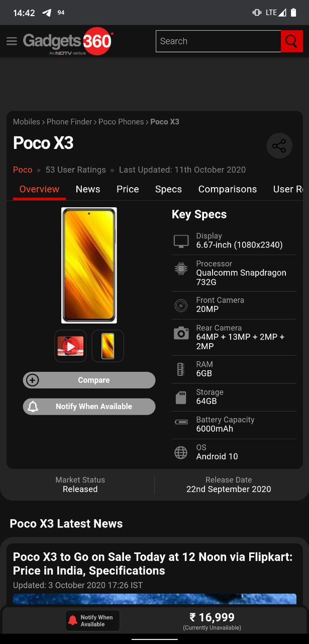
Task: Select the yellow phone image thumbnail
Action: pos(108,346)
